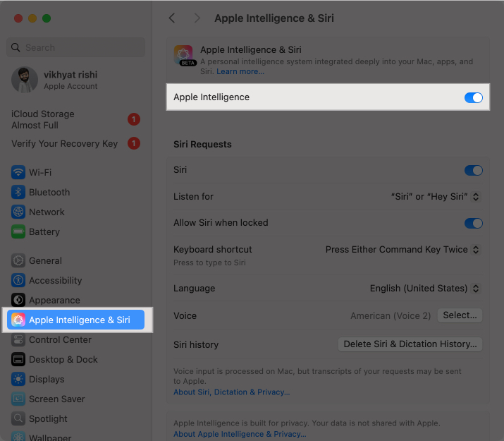Open Control Center settings pane
Image resolution: width=504 pixels, height=441 pixels.
(x=76, y=339)
